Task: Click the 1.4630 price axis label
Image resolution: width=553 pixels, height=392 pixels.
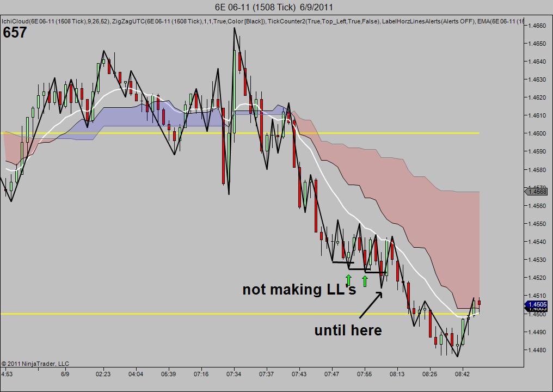Action: coord(537,79)
